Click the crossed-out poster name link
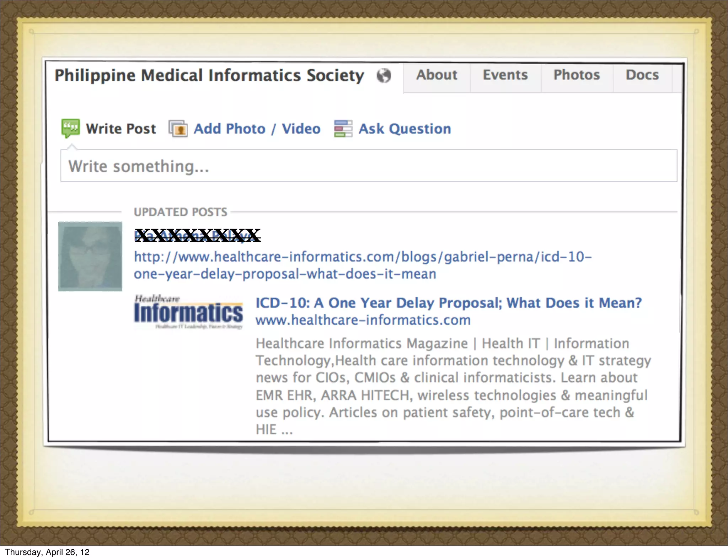 [198, 235]
